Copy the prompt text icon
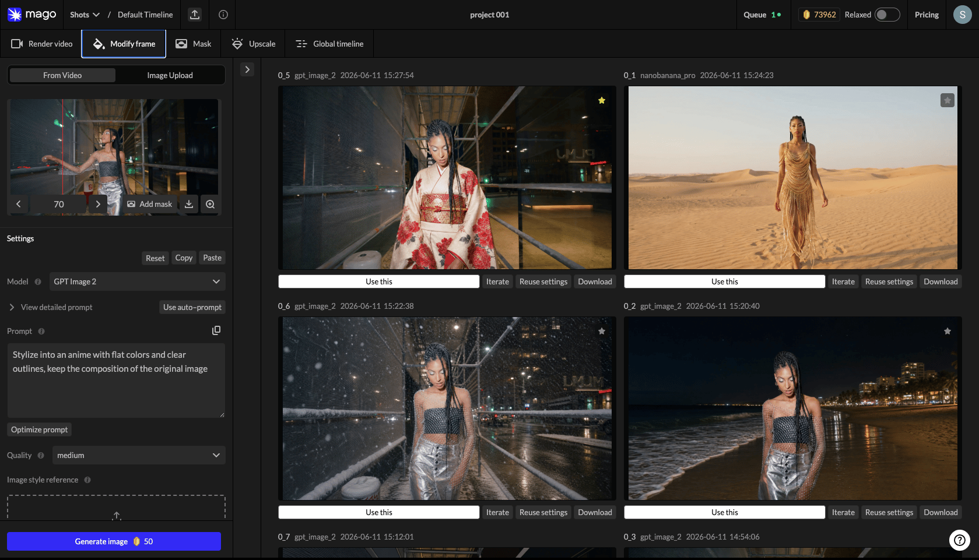979x560 pixels. click(216, 330)
